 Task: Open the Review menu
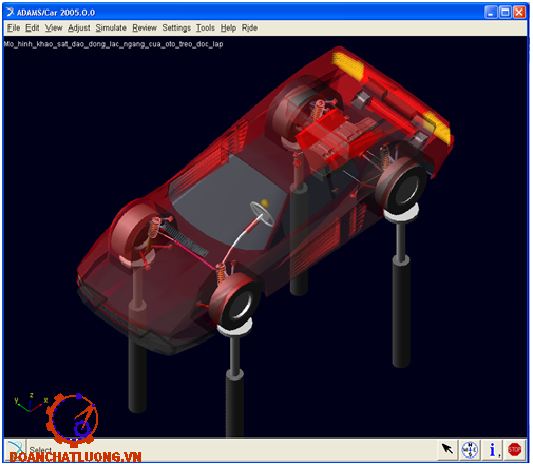point(144,28)
